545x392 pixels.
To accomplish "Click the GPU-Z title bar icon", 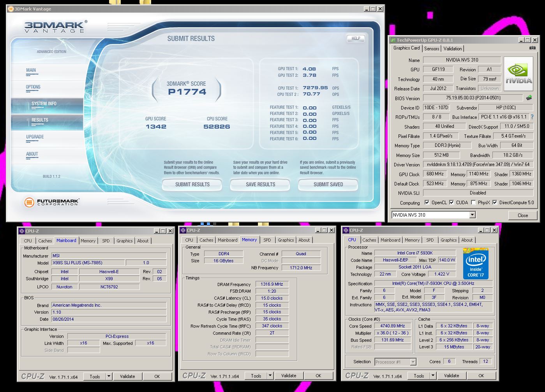I will pos(393,40).
